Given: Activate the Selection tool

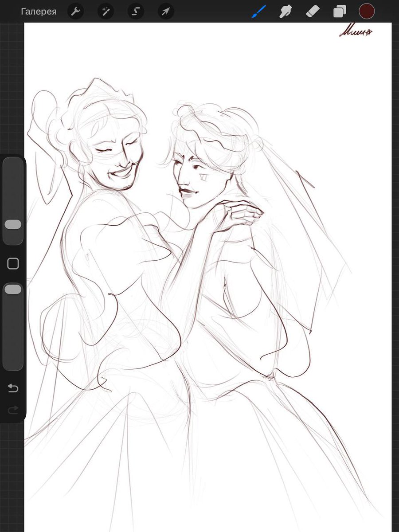Looking at the screenshot, I should tap(135, 12).
